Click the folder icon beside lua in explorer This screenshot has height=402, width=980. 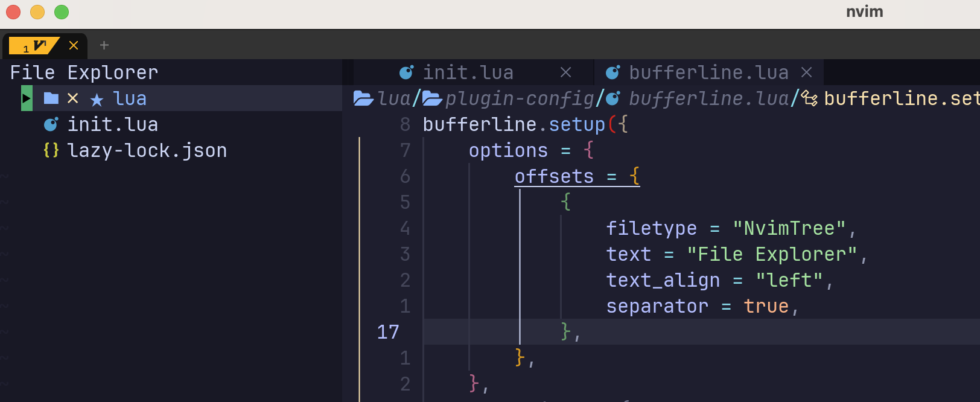[x=51, y=98]
